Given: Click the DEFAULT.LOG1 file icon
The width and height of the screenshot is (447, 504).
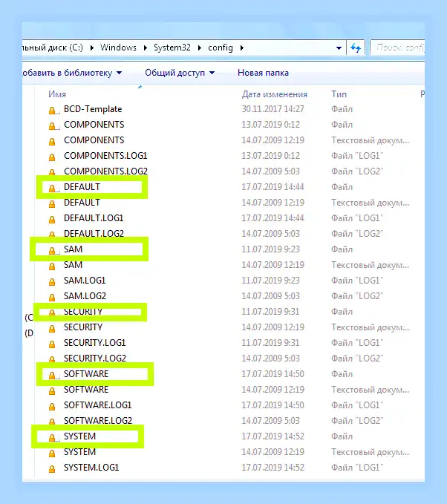Looking at the screenshot, I should (52, 220).
